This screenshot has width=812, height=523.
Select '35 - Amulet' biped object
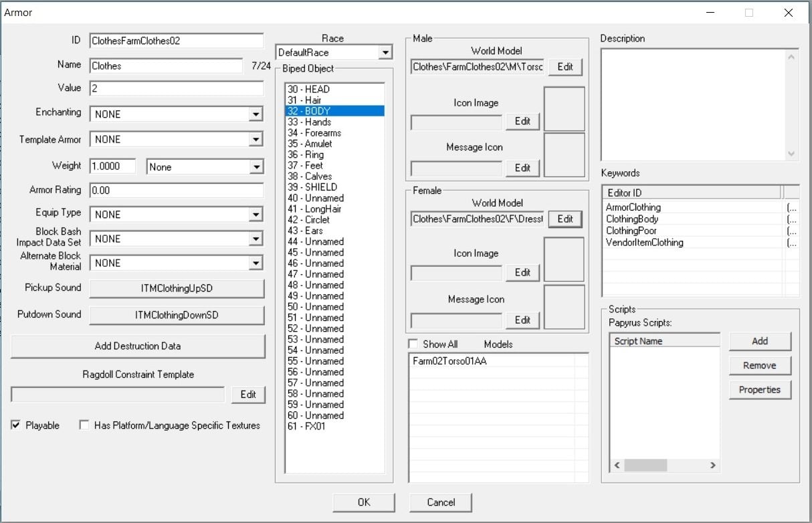334,144
